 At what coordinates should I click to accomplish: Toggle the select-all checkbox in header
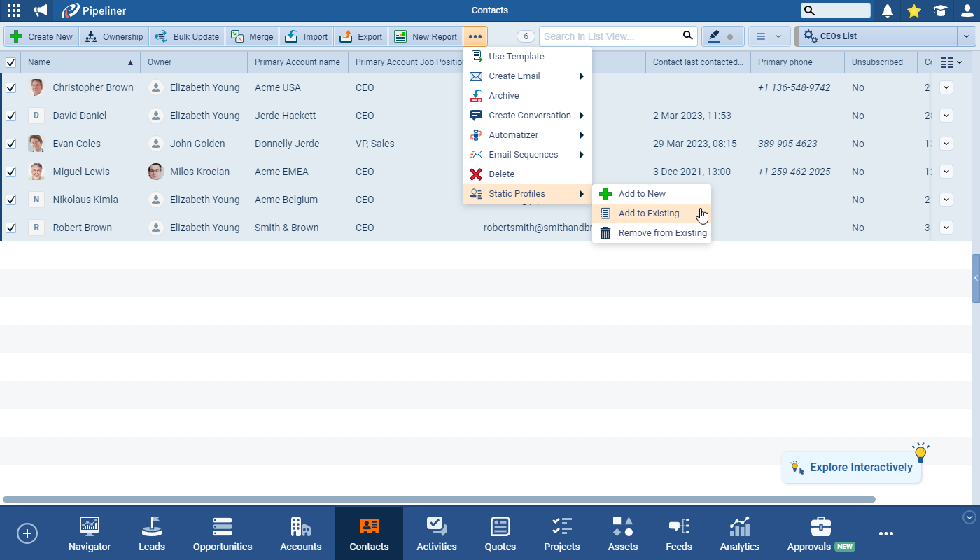(11, 62)
